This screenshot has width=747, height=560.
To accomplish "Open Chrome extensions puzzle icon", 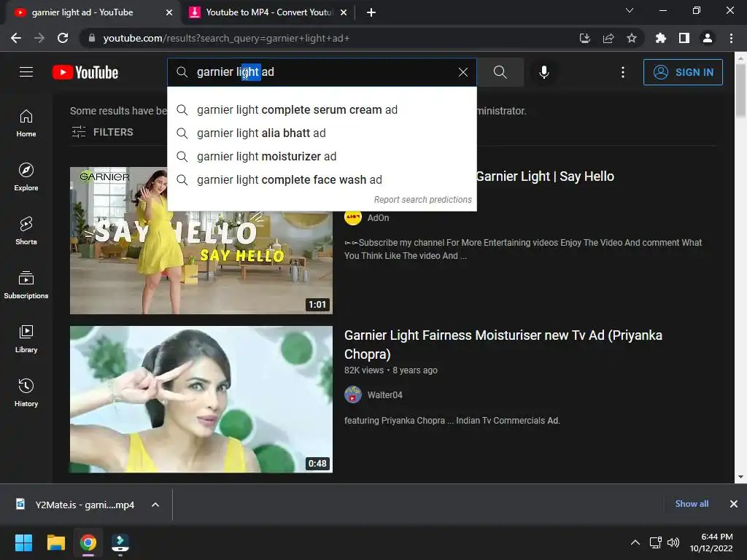I will coord(661,38).
